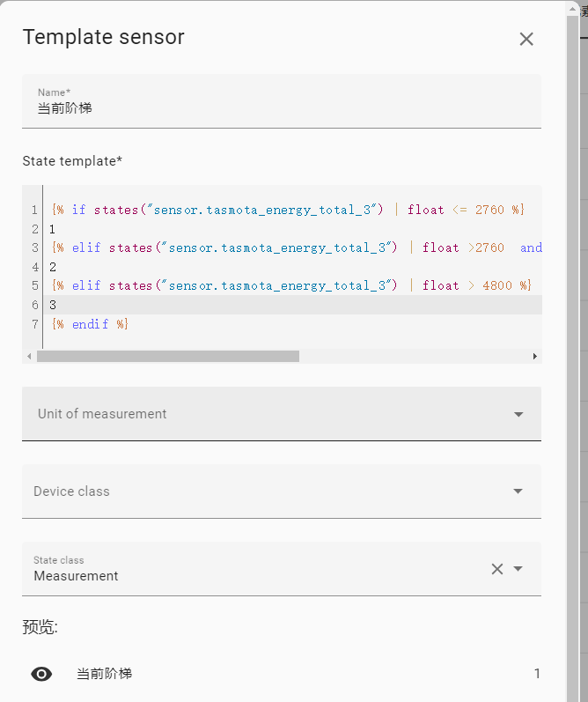The height and width of the screenshot is (702, 588).
Task: Click the Measurement text in State class
Action: point(77,576)
